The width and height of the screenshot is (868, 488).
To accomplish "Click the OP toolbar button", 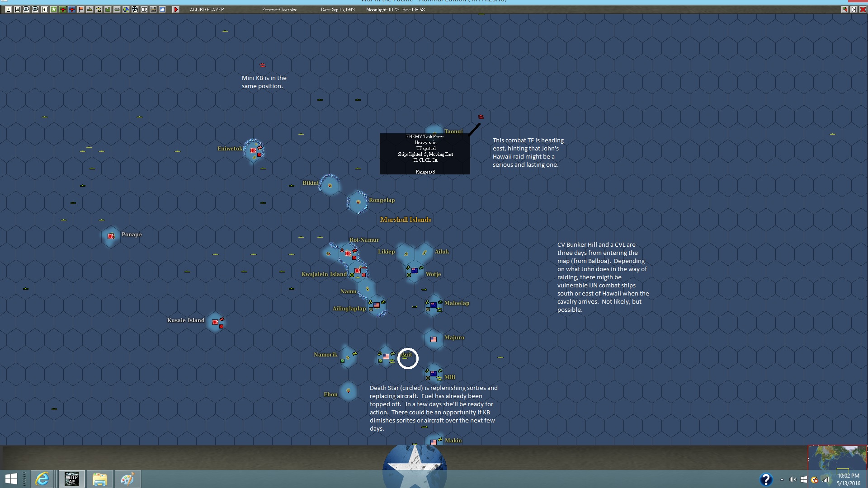I will pyautogui.click(x=144, y=9).
